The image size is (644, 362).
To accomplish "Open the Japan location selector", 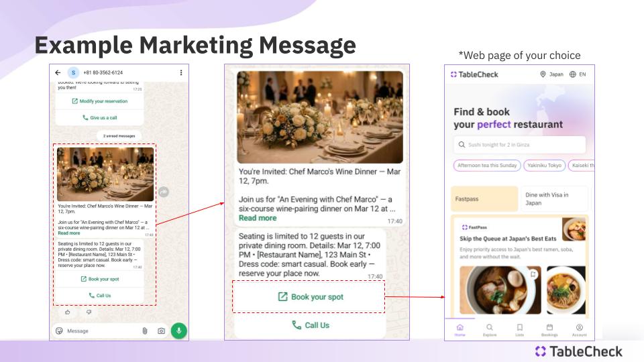I will (551, 74).
